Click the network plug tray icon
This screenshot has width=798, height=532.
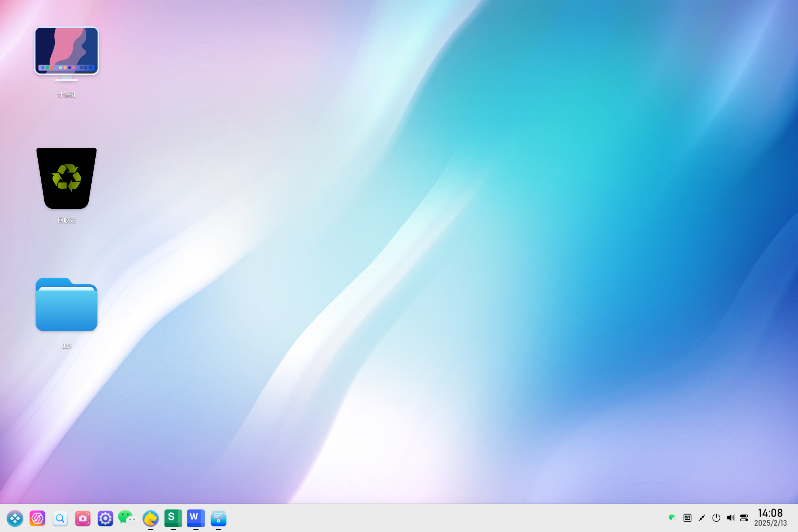702,518
